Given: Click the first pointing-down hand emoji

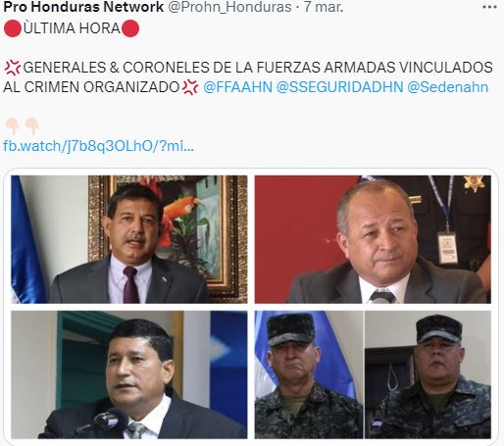Looking at the screenshot, I should 13,126.
